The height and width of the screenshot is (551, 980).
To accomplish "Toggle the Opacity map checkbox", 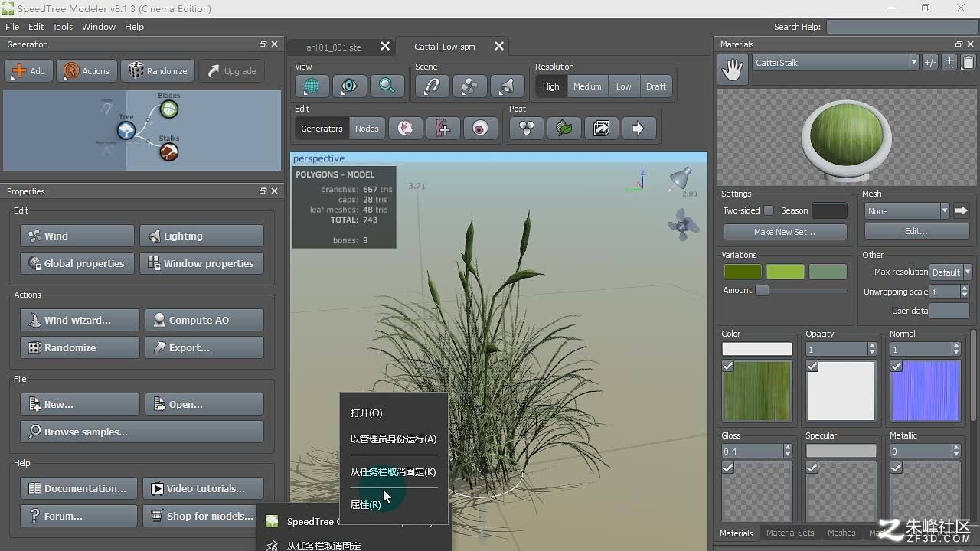I will pos(812,366).
